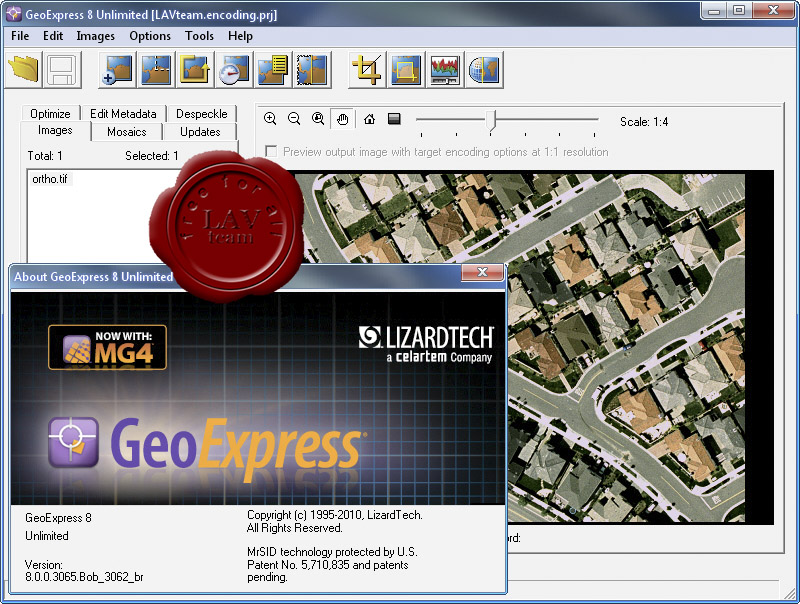Open the Help menu
Screen dimensions: 800x604
[240, 36]
